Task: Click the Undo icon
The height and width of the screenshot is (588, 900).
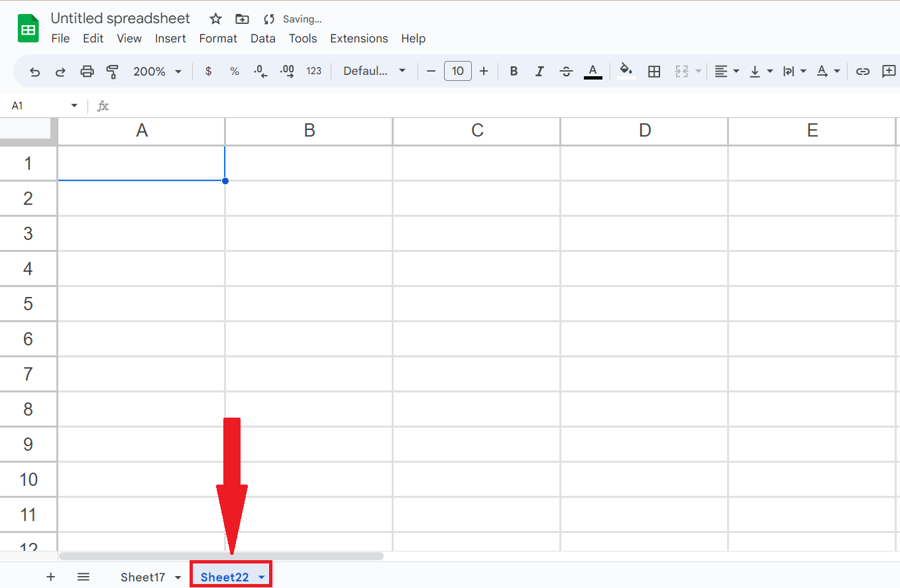Action: coord(34,71)
